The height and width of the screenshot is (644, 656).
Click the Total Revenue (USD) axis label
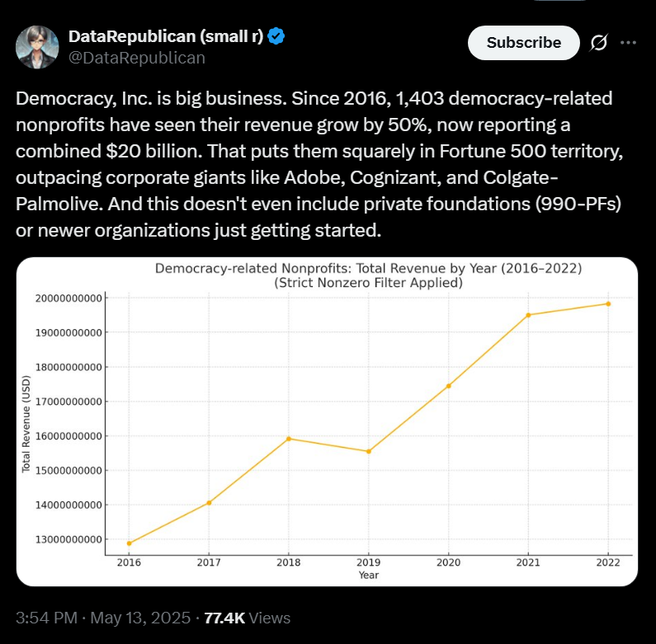(26, 424)
